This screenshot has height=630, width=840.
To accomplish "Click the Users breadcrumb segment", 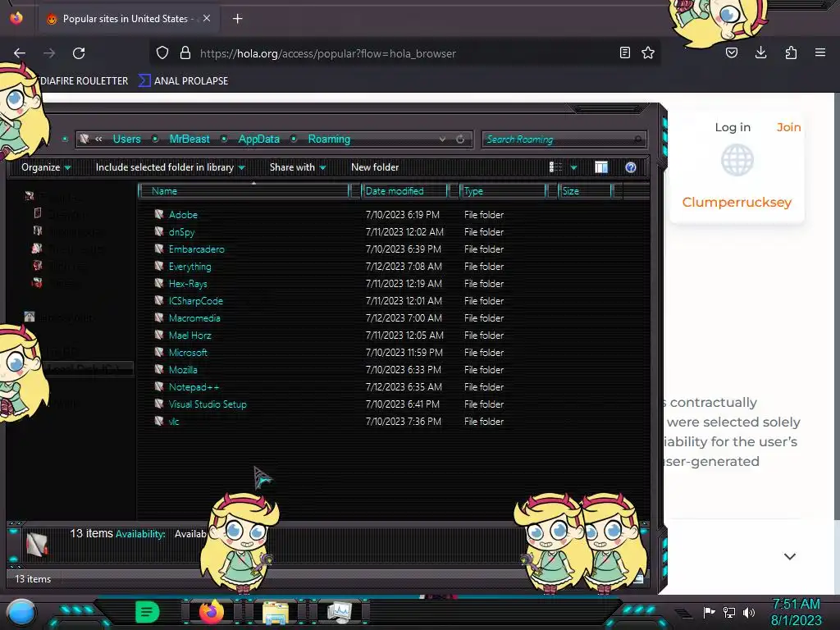I will point(127,139).
